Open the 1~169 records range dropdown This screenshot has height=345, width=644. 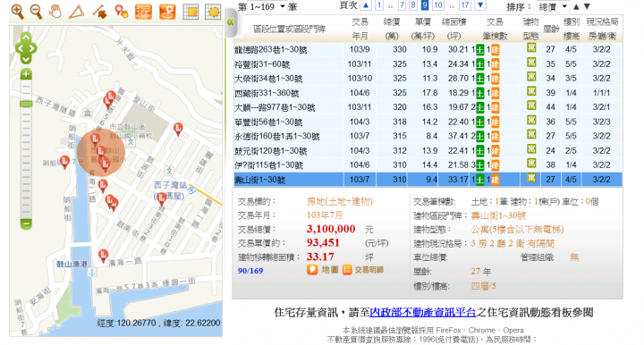267,6
